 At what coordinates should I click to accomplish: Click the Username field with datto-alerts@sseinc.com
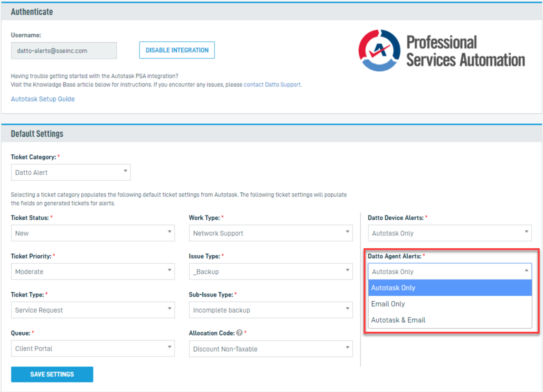64,51
